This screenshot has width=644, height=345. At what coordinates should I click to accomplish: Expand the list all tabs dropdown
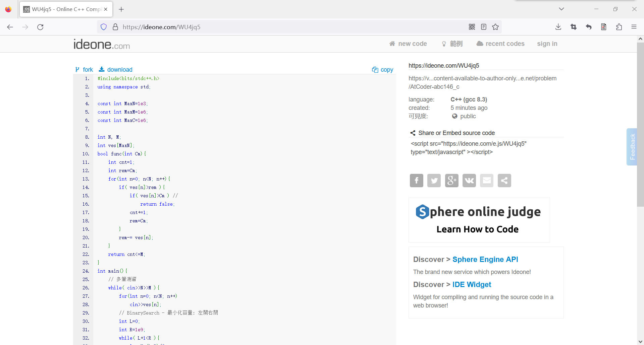click(561, 9)
